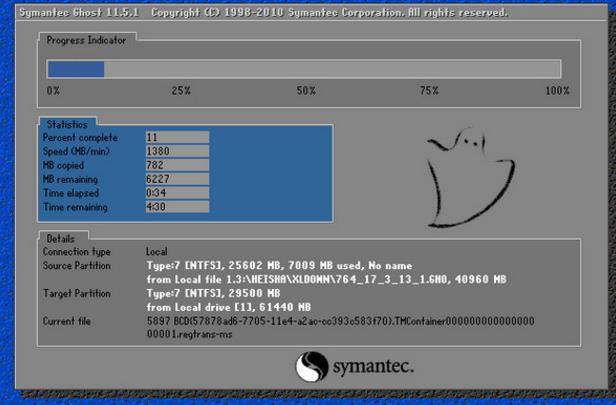Select the Time elapsed value field
This screenshot has width=616, height=405.
[176, 192]
